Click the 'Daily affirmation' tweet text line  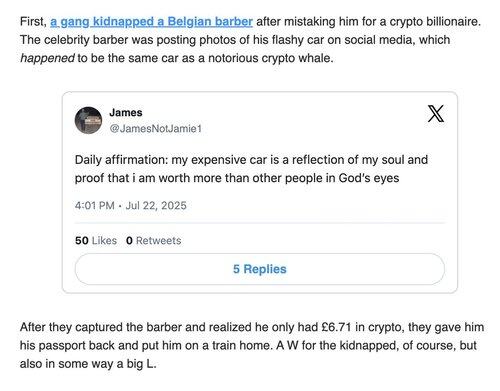pyautogui.click(x=251, y=160)
